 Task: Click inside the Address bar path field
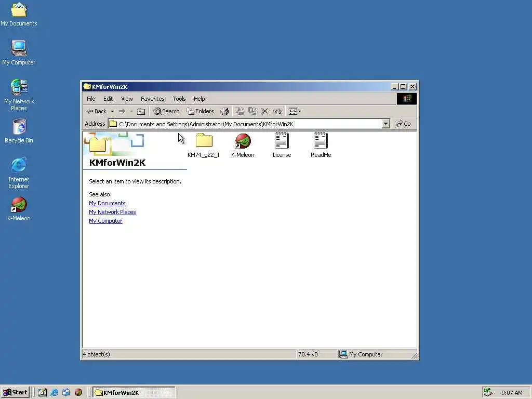click(245, 124)
